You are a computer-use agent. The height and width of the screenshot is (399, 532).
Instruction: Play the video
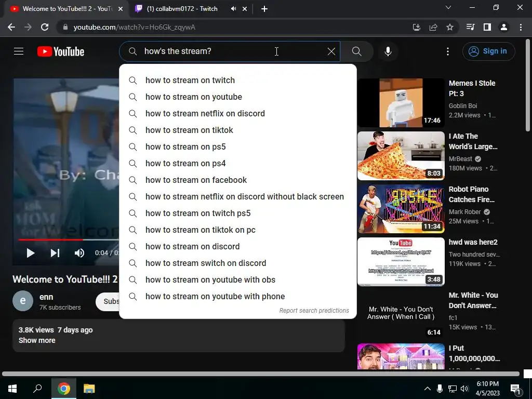click(x=31, y=253)
